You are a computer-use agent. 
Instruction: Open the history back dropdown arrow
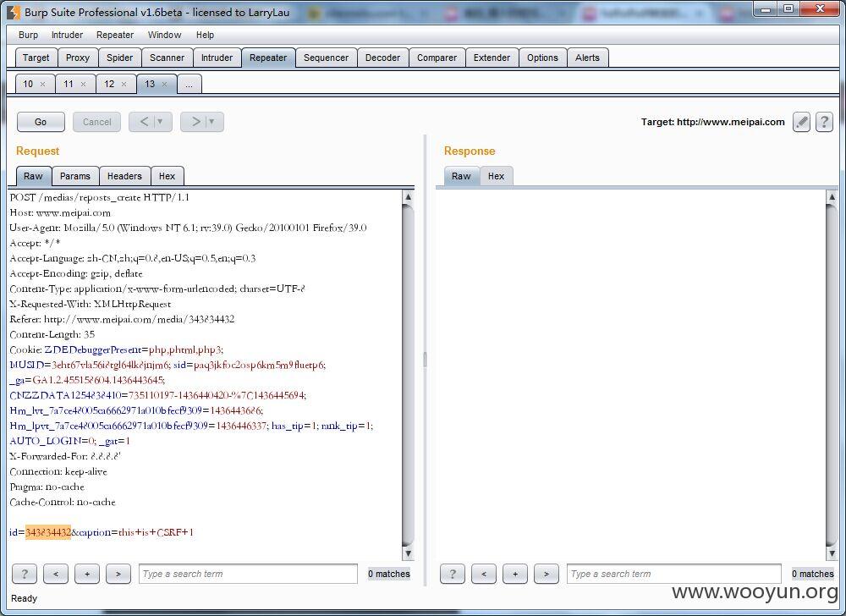(x=160, y=122)
